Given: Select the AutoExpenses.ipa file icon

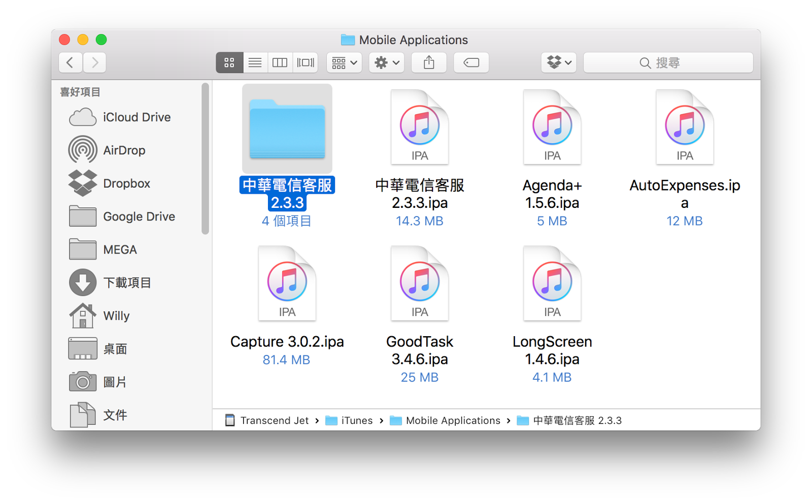Looking at the screenshot, I should (685, 127).
